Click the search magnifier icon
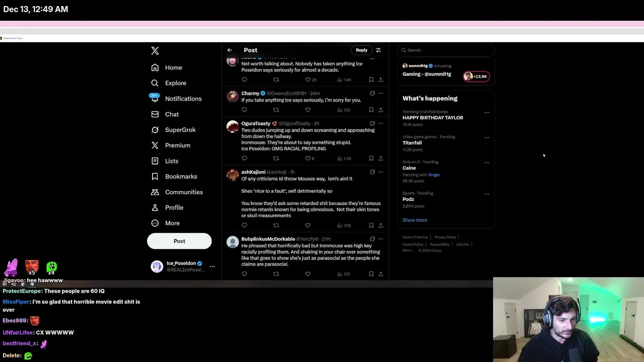 coord(404,50)
